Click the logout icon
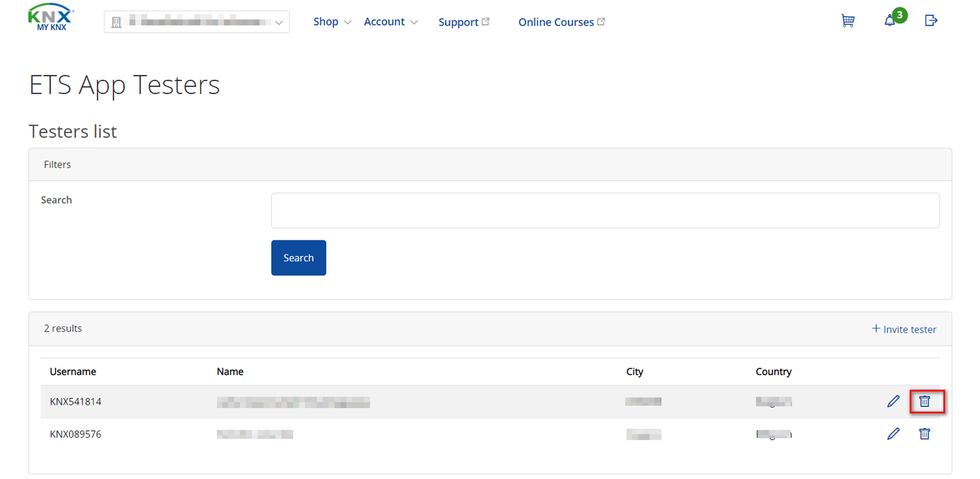Viewport: 980px width, 479px height. point(931,21)
